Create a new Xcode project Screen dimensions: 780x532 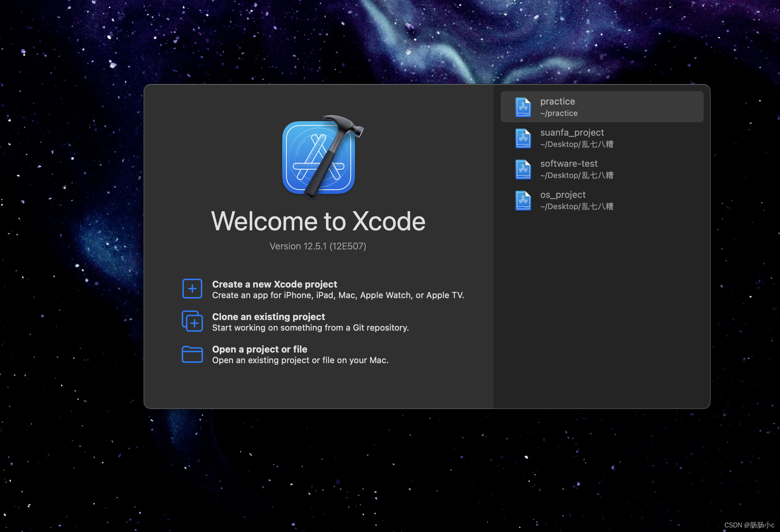point(274,284)
